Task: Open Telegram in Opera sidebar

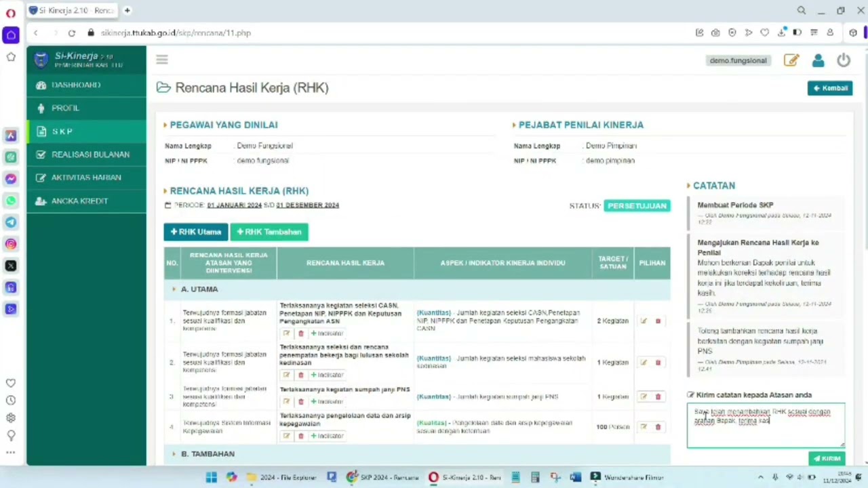Action: coord(11,222)
